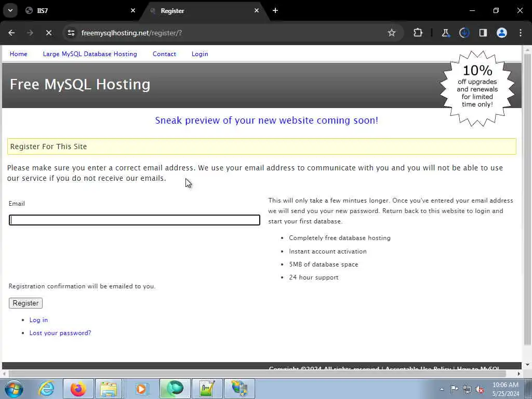
Task: Open the globe shield taskbar icon
Action: point(239,389)
